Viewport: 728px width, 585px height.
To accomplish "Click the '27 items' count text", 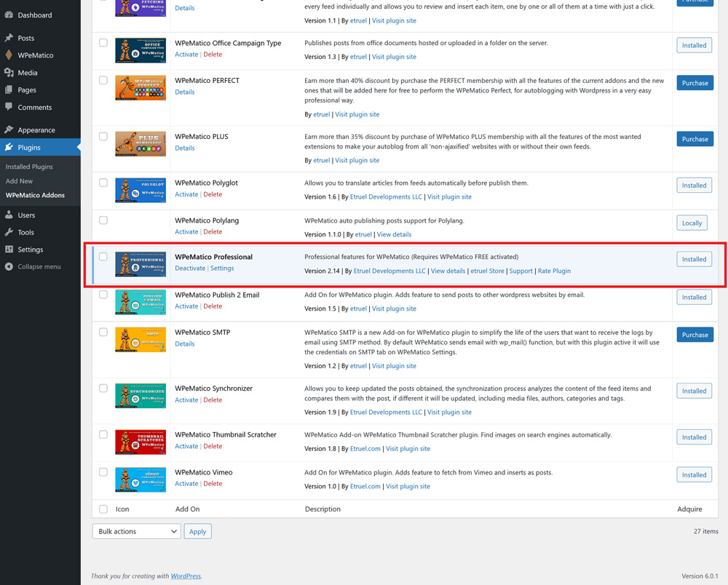I will tap(705, 531).
